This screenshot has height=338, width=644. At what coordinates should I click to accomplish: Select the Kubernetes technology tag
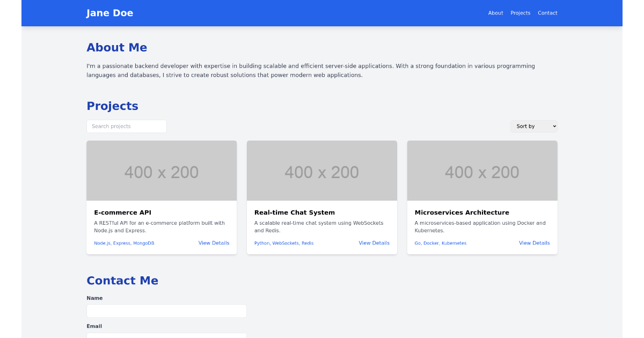pos(453,243)
